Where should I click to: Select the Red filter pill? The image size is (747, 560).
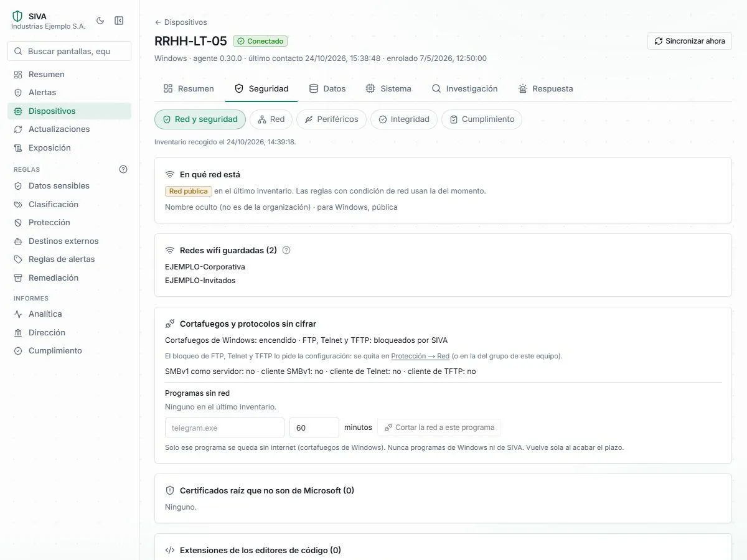[271, 119]
